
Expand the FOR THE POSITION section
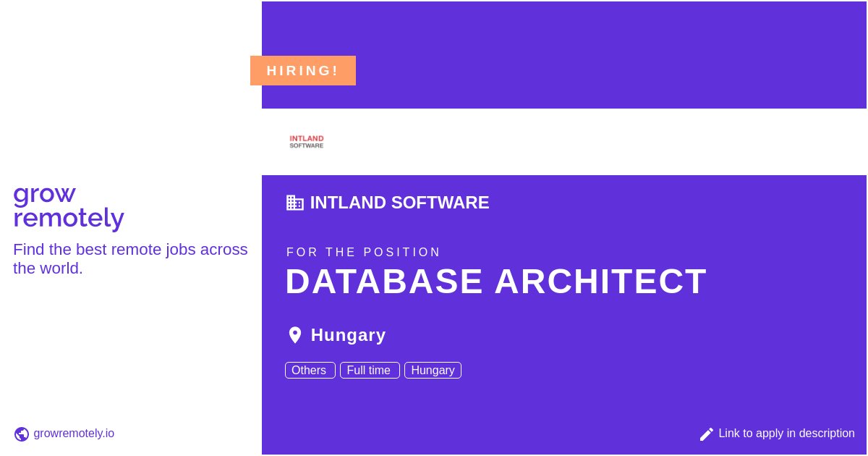(x=364, y=252)
